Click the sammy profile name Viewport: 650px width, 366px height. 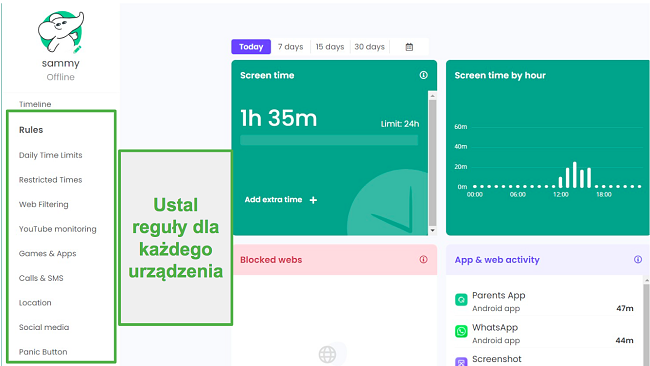(61, 63)
